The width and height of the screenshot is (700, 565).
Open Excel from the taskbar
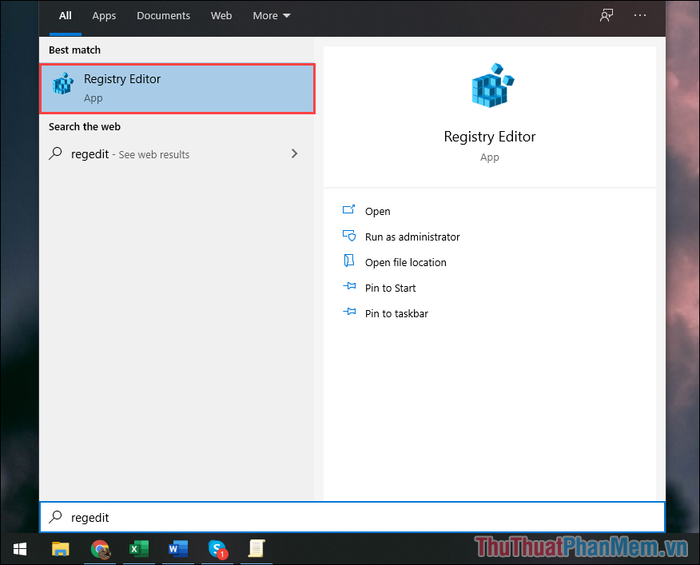[x=139, y=549]
